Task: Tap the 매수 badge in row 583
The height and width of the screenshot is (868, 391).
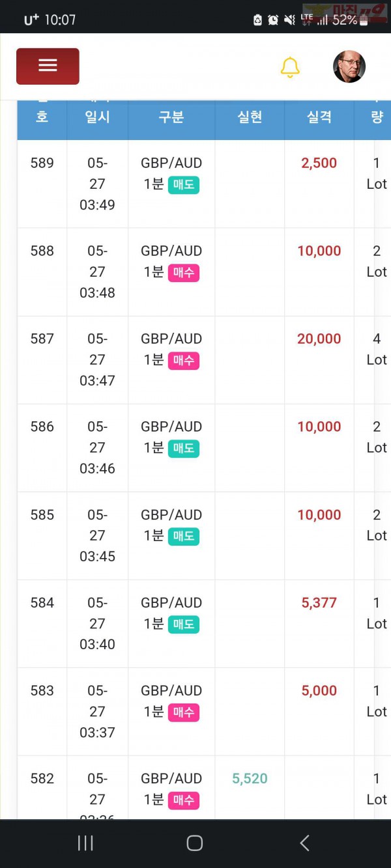Action: point(184,712)
